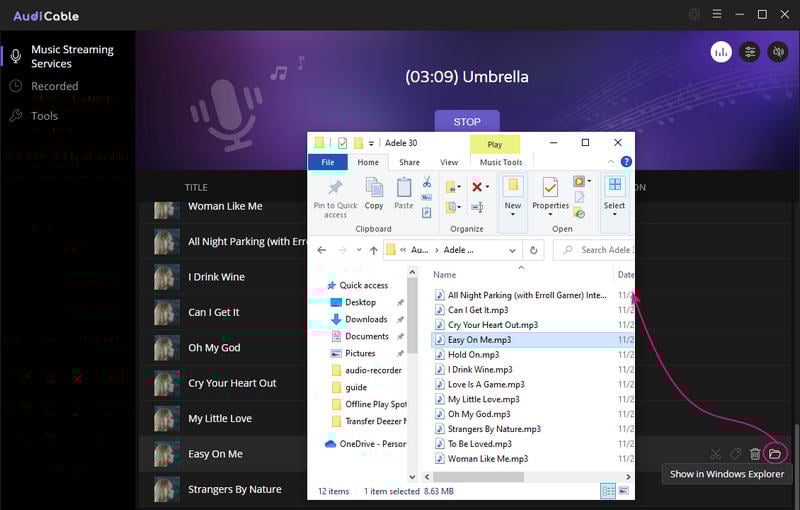This screenshot has height=510, width=800.
Task: Go back using Explorer back arrow
Action: point(321,250)
